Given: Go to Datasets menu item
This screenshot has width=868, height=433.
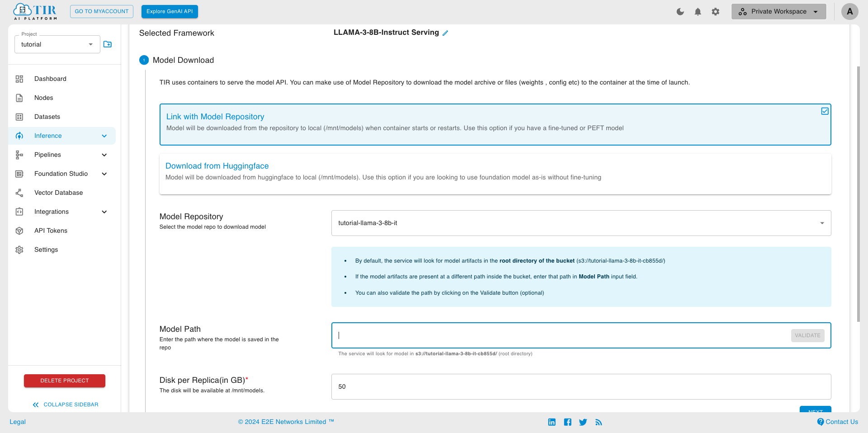Looking at the screenshot, I should tap(47, 117).
